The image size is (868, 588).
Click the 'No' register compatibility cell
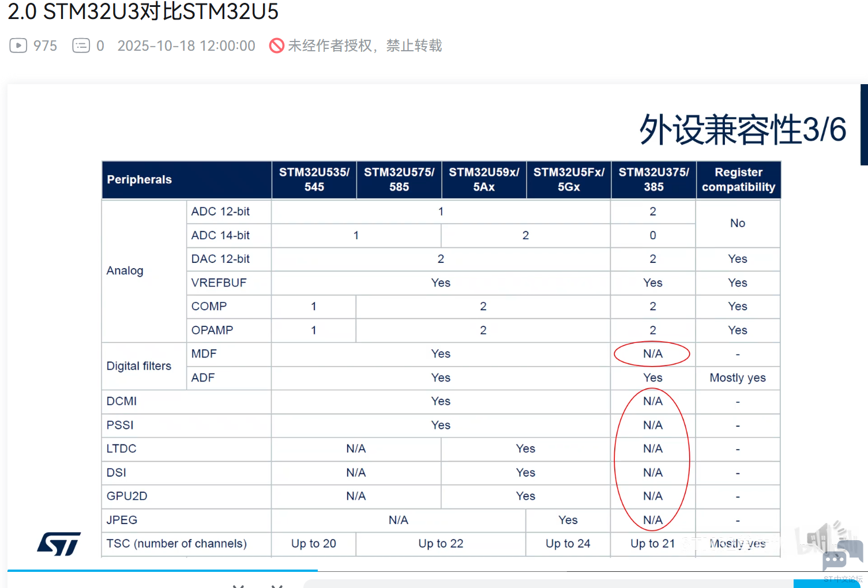click(x=738, y=223)
